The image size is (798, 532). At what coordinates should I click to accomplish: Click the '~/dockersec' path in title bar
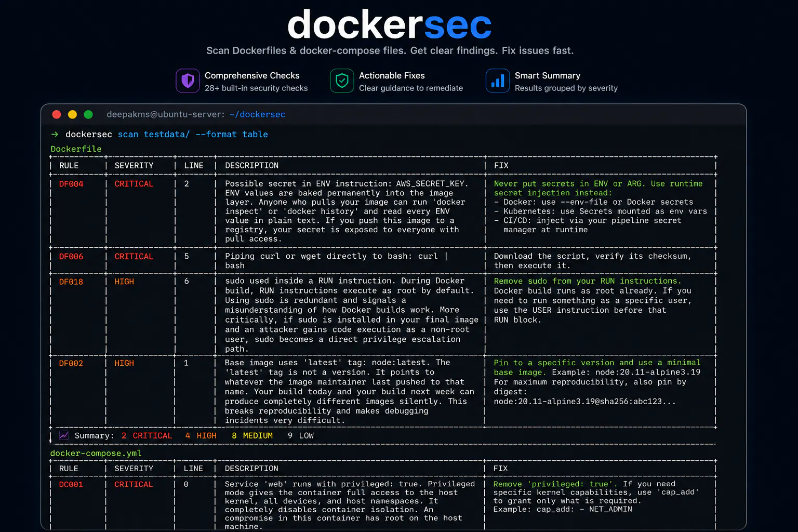pos(257,114)
